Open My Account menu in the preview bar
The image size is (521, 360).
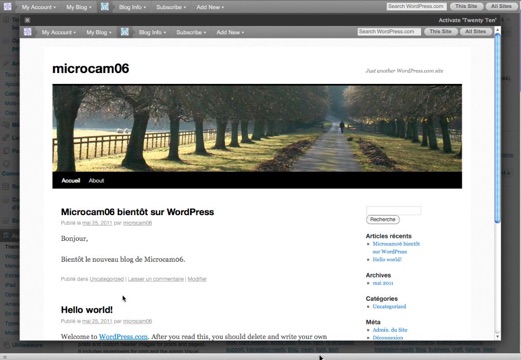[x=59, y=32]
